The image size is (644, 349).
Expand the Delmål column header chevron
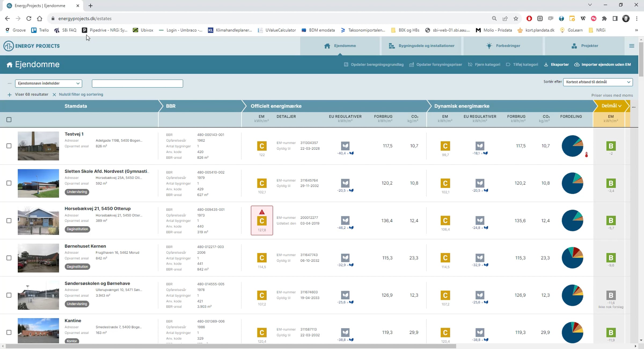[620, 106]
